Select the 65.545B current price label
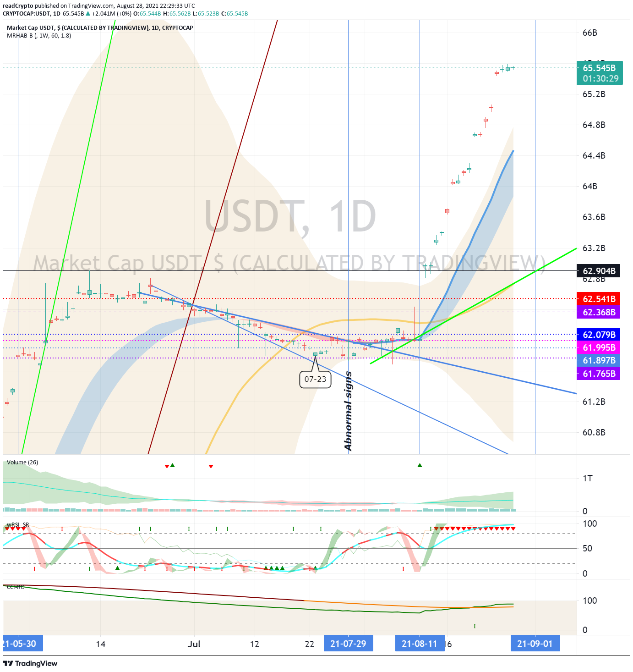The image size is (633, 672). (x=599, y=68)
